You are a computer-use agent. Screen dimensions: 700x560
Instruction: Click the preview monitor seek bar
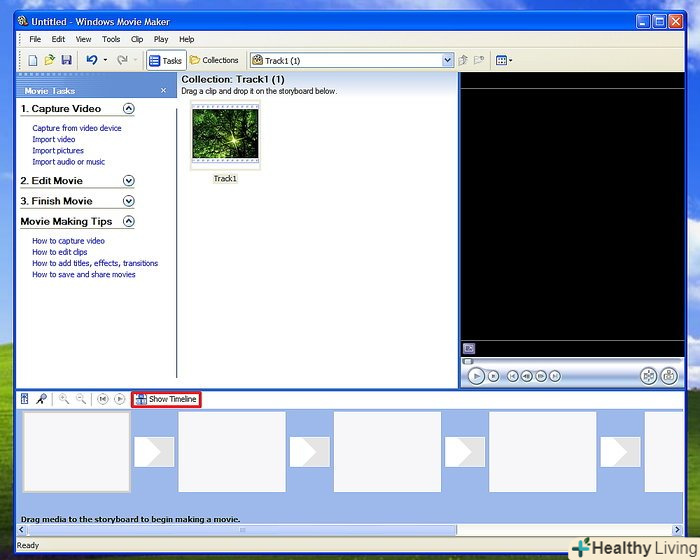click(x=570, y=361)
